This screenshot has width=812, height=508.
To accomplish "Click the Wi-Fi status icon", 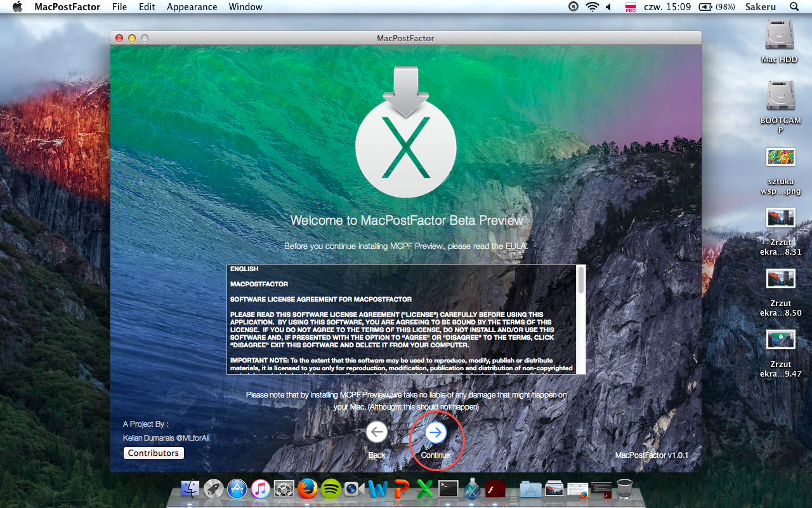I will pos(593,7).
